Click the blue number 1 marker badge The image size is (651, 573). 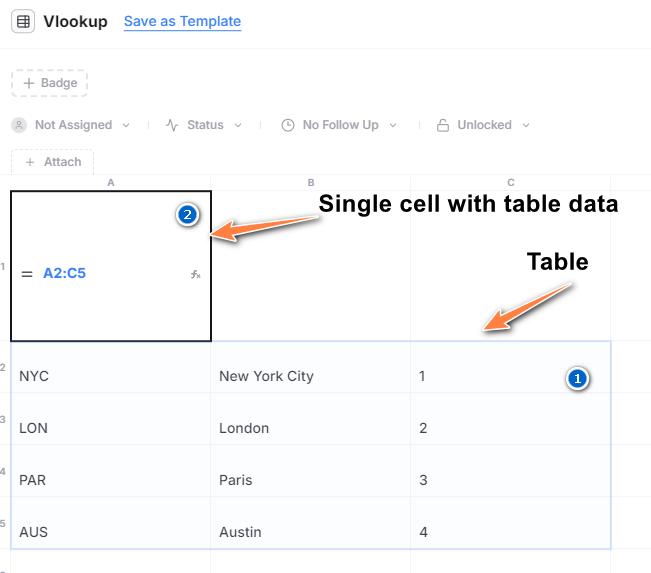pos(576,378)
